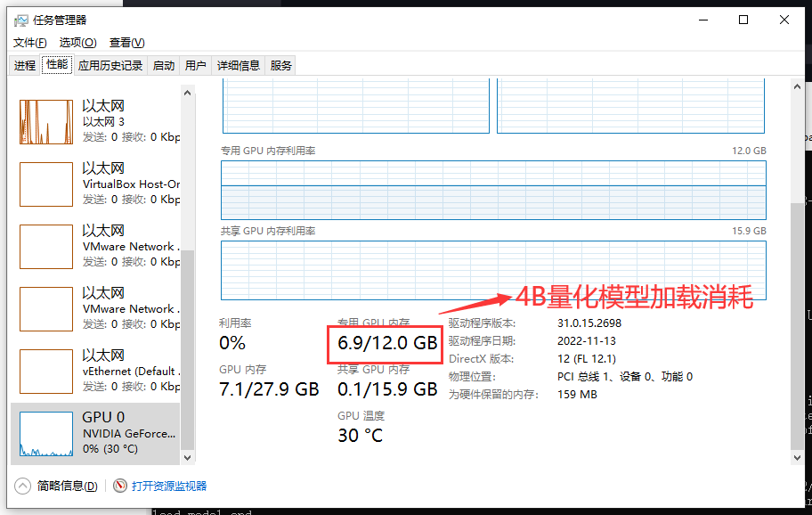Select the GPU 0 mini graph thumbnail
The image size is (812, 515).
tap(46, 433)
